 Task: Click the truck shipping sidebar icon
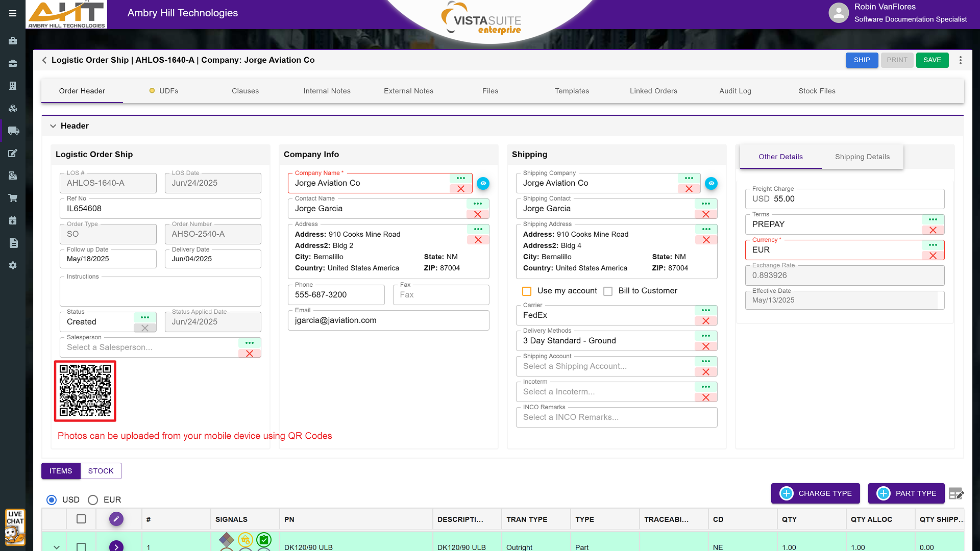13,131
